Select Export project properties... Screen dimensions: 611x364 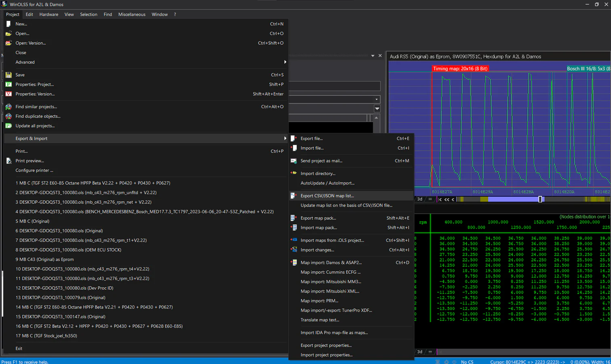(352, 345)
